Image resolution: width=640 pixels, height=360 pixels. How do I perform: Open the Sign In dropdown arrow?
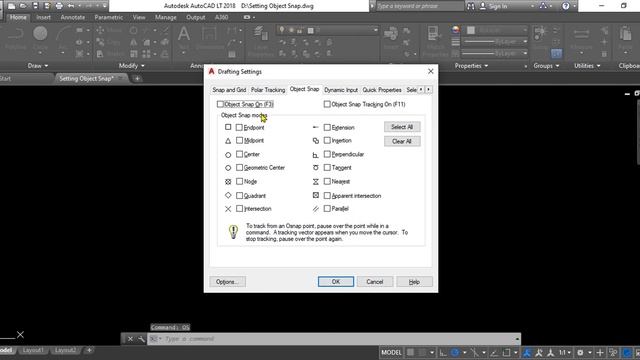(532, 7)
